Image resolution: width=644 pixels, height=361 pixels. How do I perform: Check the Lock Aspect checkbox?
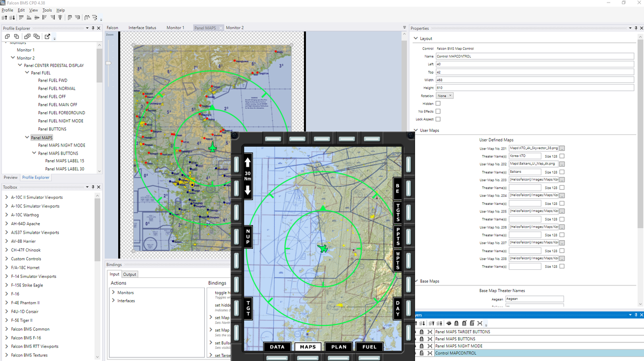[x=438, y=119]
